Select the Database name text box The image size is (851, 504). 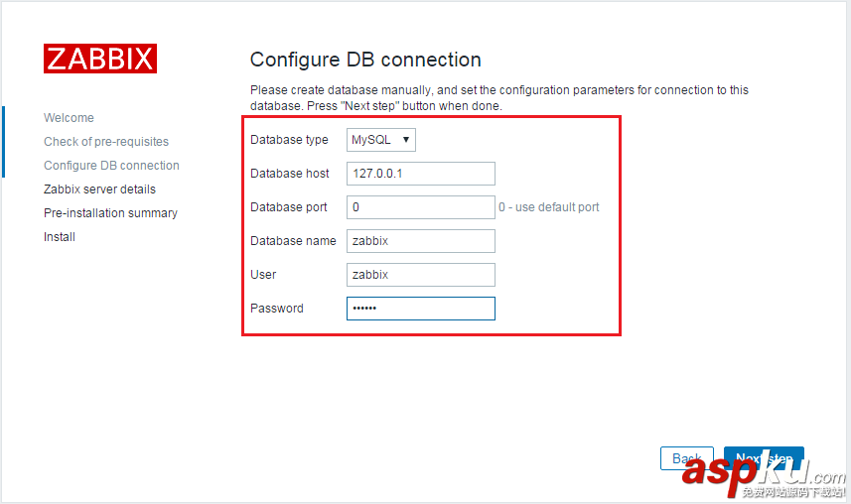coord(420,241)
